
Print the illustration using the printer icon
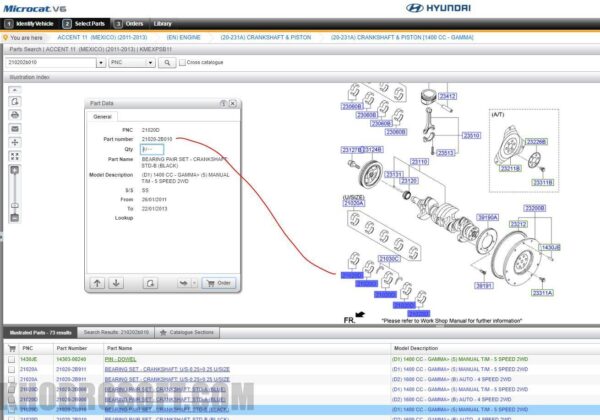[x=15, y=115]
